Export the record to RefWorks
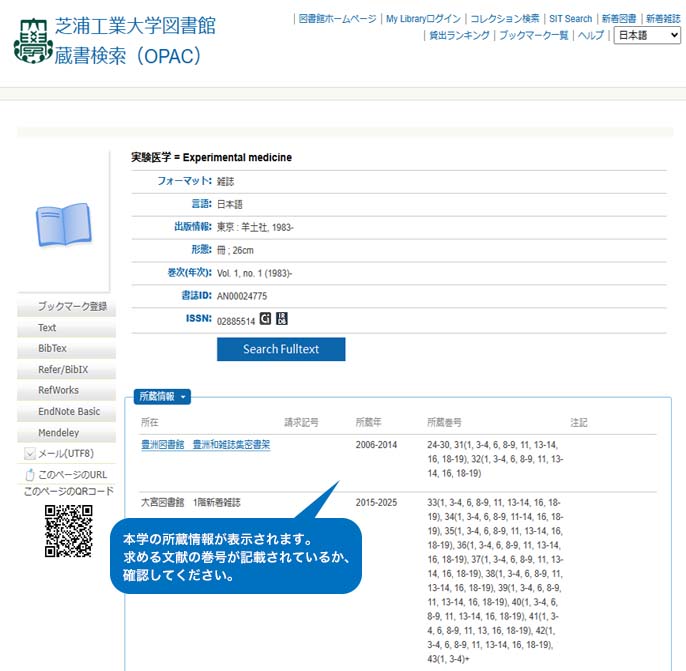The width and height of the screenshot is (686, 671). tap(58, 391)
